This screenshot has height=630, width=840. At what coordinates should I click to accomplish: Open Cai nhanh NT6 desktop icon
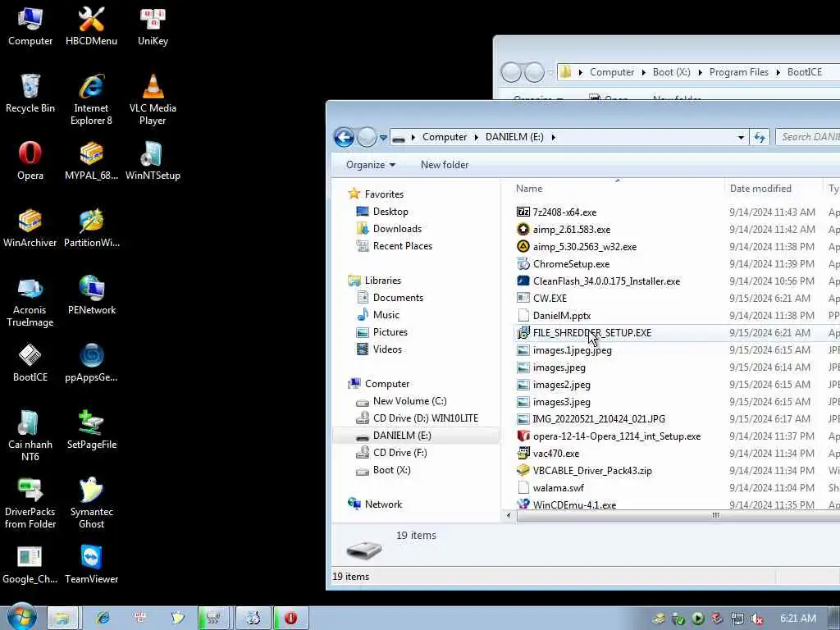tap(30, 436)
